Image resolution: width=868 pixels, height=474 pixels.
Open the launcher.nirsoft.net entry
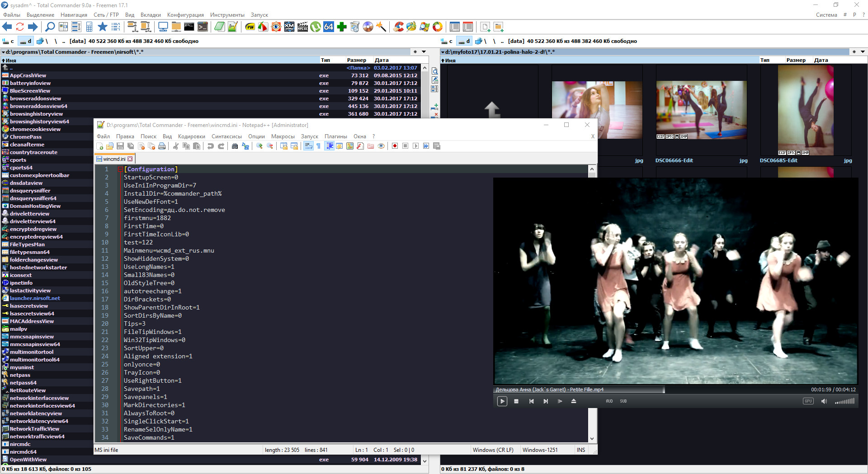point(35,298)
